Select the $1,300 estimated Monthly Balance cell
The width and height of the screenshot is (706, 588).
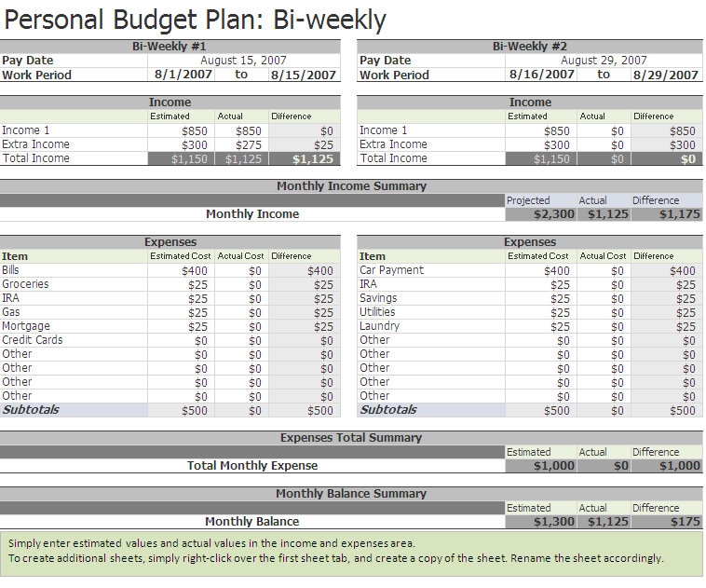[541, 522]
